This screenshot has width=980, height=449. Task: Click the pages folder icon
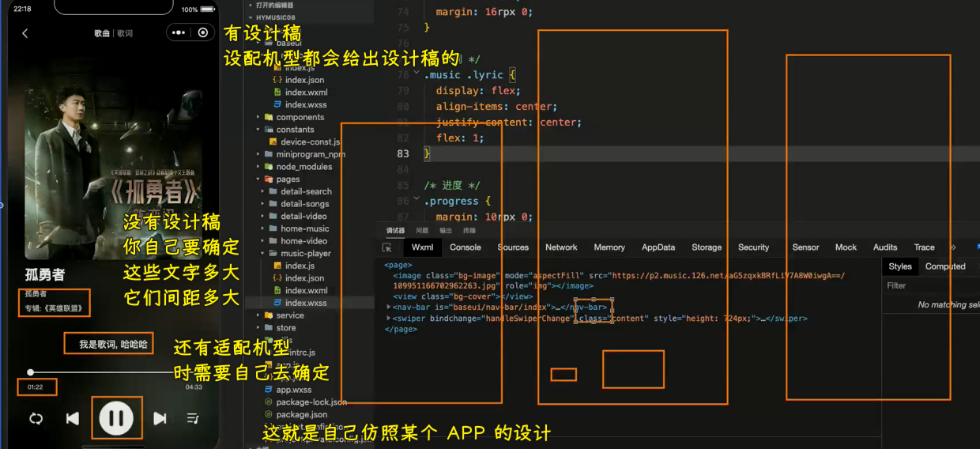[x=269, y=179]
